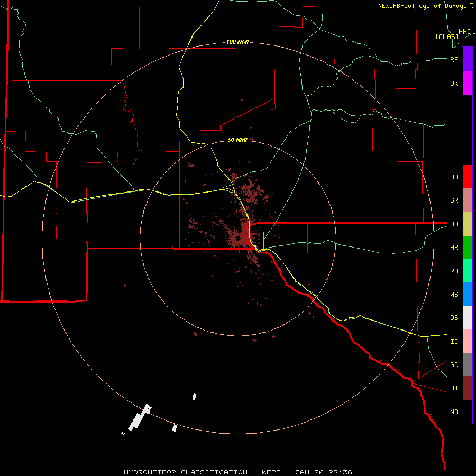Image resolution: width=476 pixels, height=476 pixels.
Task: Click the BI legend label
Action: pos(454,388)
